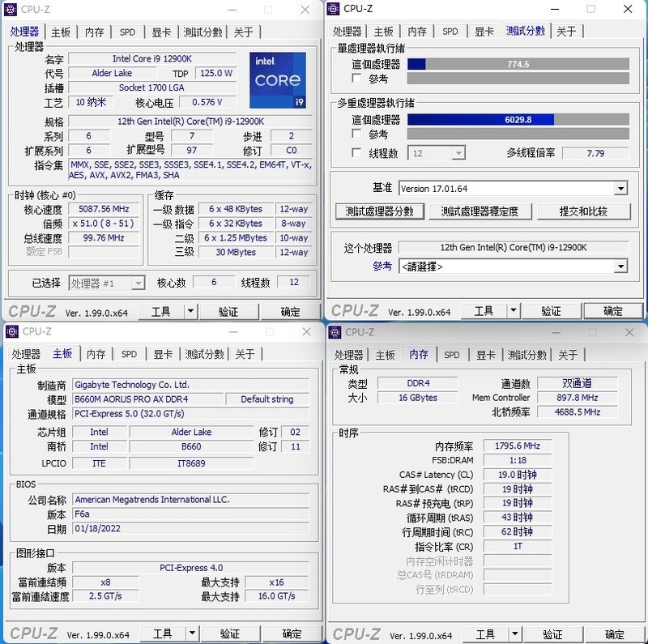Open 工具 dropdown arrow in mainboard window
648x644 pixels.
[191, 633]
